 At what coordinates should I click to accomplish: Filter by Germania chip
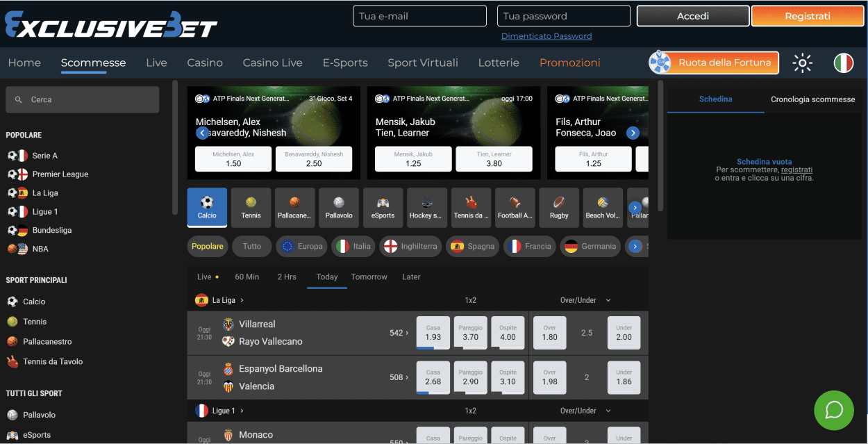(590, 246)
